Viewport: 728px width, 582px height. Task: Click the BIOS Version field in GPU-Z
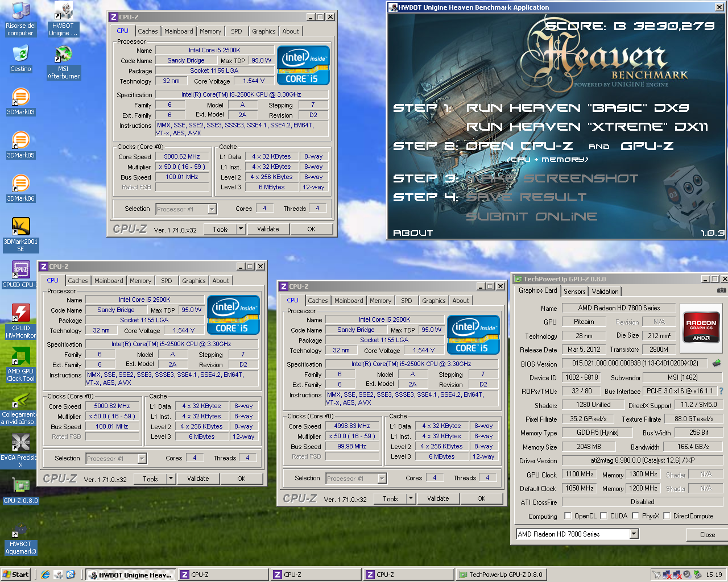click(635, 363)
